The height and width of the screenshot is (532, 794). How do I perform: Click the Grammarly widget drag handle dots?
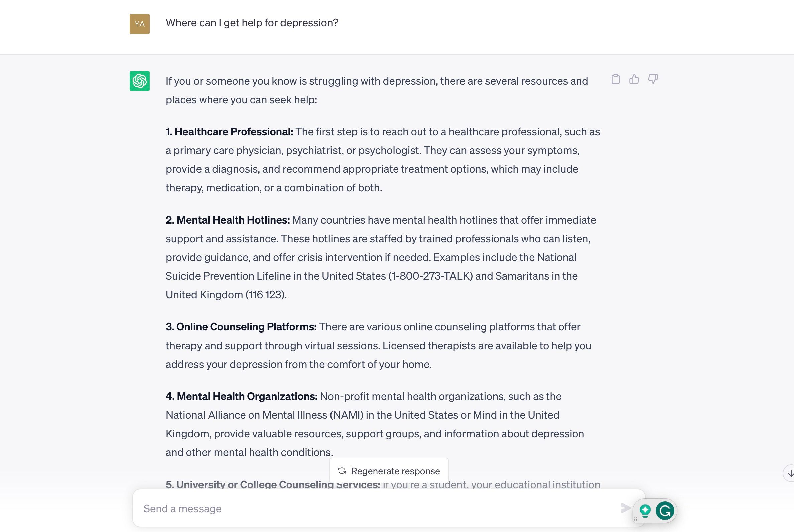pyautogui.click(x=636, y=519)
